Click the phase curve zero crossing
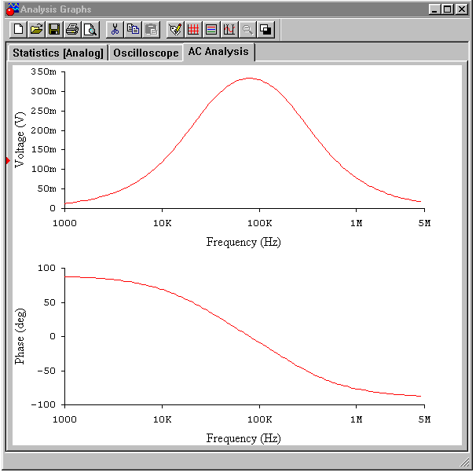The width and height of the screenshot is (476, 472). pyautogui.click(x=250, y=336)
